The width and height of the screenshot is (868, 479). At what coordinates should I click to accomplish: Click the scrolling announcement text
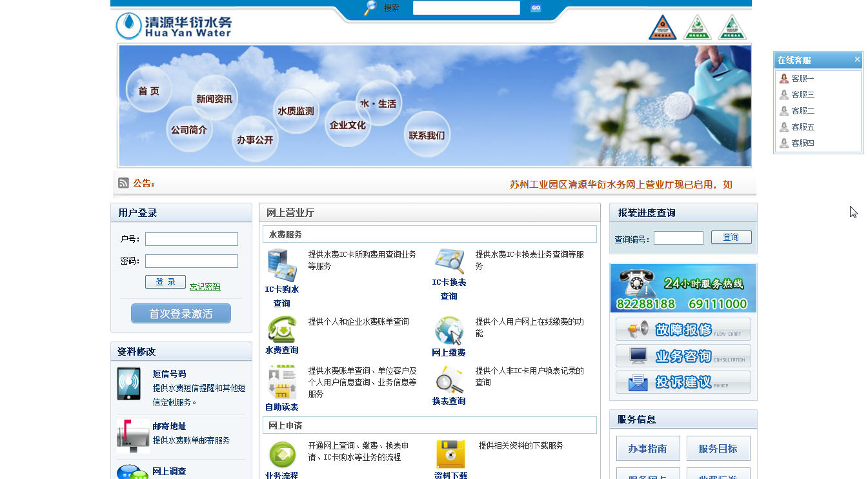click(621, 185)
